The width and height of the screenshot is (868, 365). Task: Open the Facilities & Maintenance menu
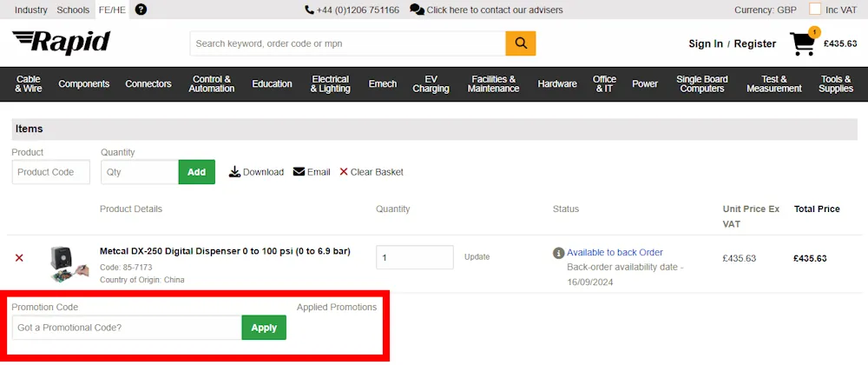(x=493, y=83)
